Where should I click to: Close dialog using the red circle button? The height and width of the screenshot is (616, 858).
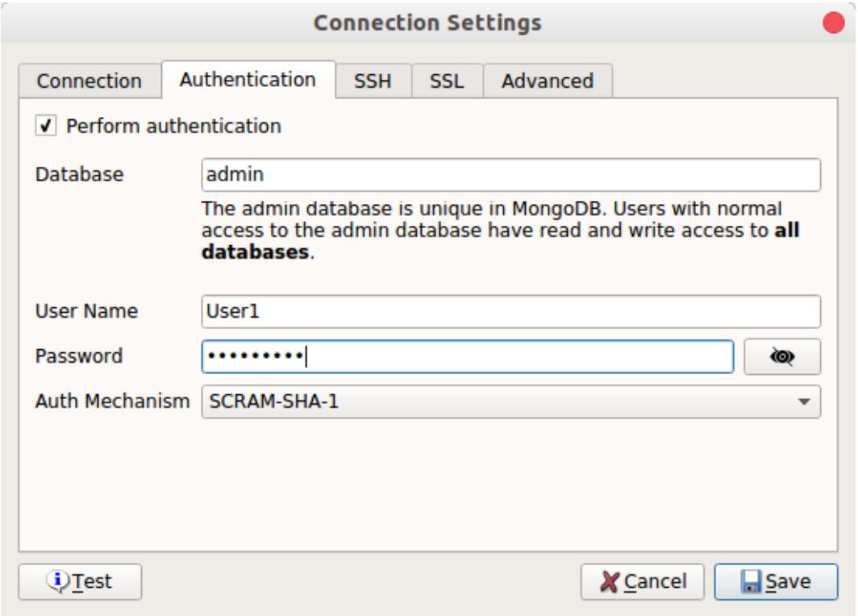pos(833,23)
